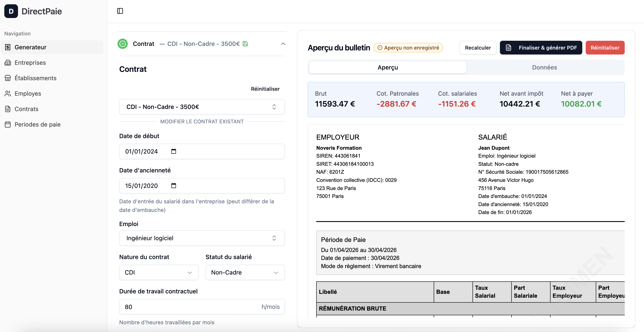This screenshot has width=644, height=332.
Task: Collapse the Contrat section chevron
Action: tap(283, 44)
